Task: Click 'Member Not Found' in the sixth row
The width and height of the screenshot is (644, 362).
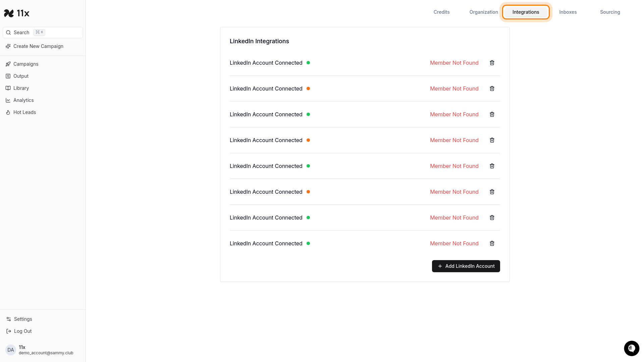Action: (454, 192)
